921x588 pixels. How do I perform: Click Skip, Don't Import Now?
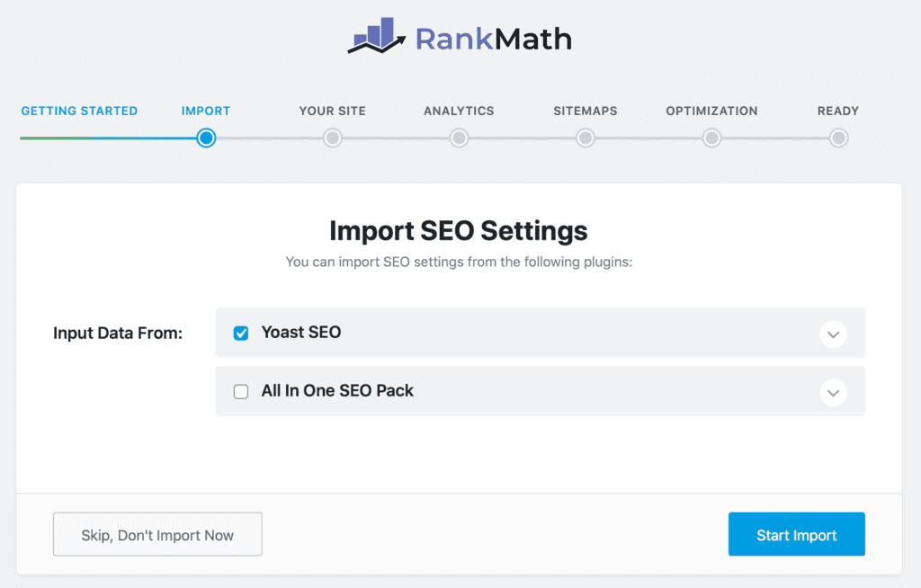[157, 533]
